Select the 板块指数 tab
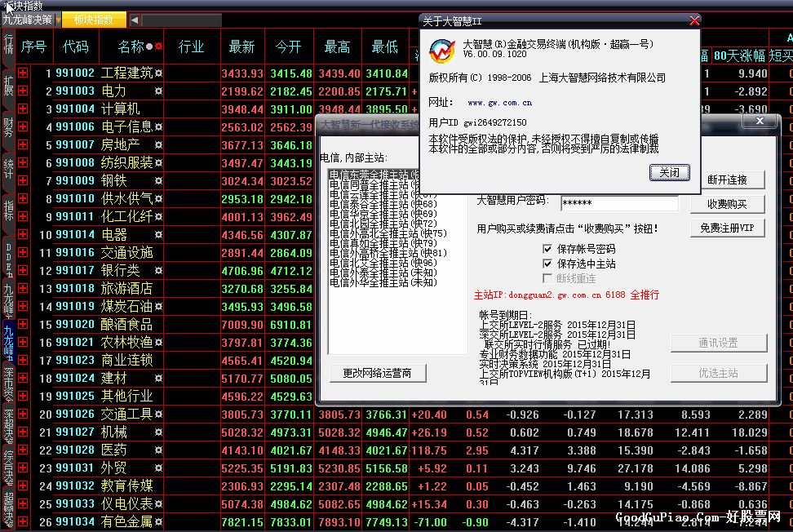The height and width of the screenshot is (532, 793). pyautogui.click(x=94, y=20)
